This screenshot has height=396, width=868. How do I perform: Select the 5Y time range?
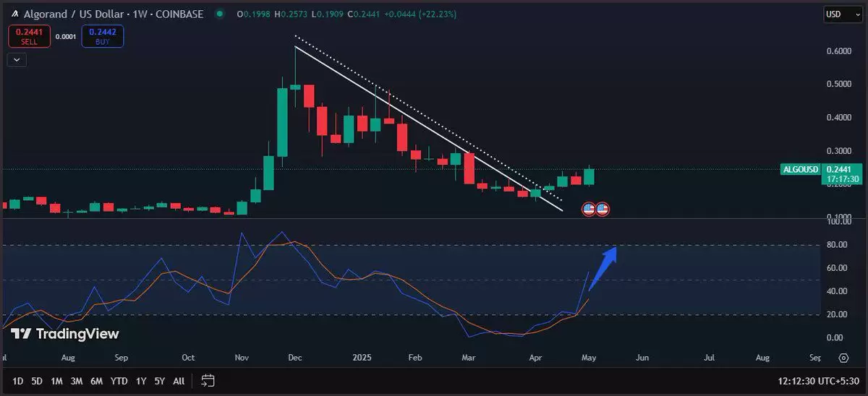pos(160,381)
